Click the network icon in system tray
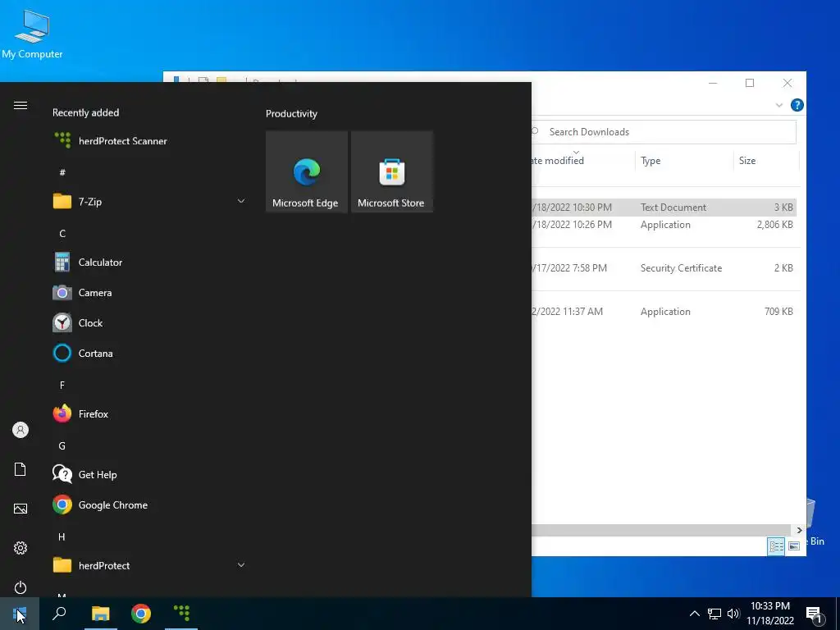The image size is (840, 630). coord(714,614)
